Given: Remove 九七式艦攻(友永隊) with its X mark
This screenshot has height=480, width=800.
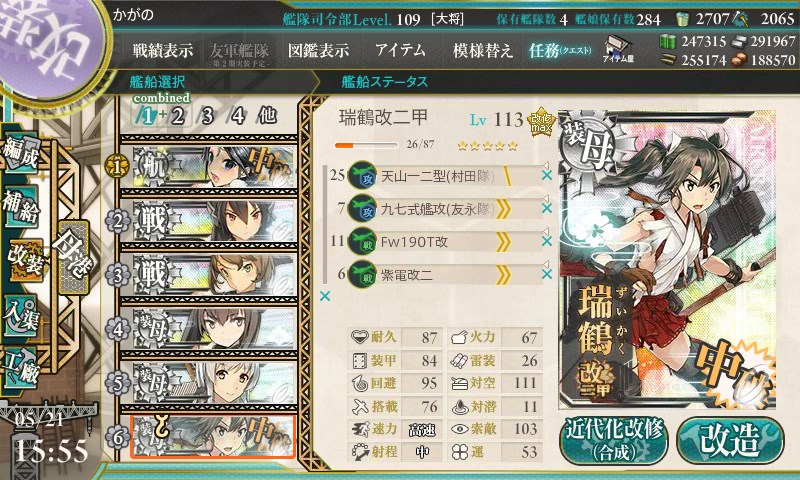Looking at the screenshot, I should point(546,208).
